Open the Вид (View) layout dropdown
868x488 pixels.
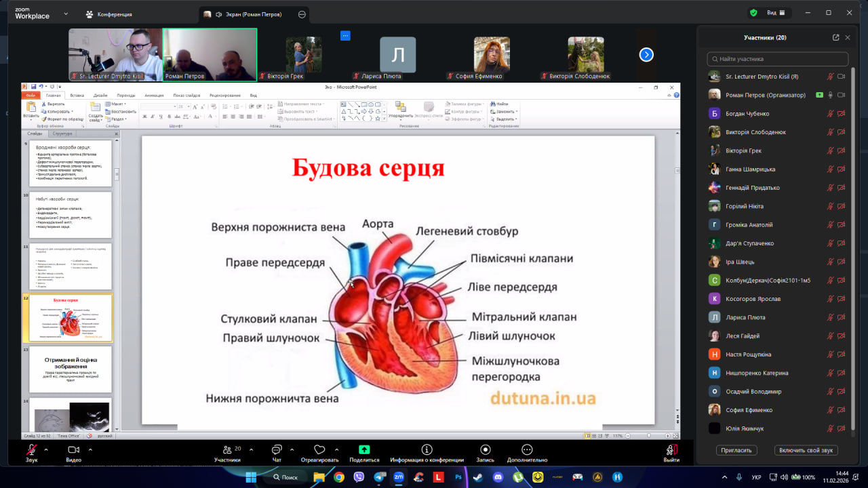coord(776,13)
